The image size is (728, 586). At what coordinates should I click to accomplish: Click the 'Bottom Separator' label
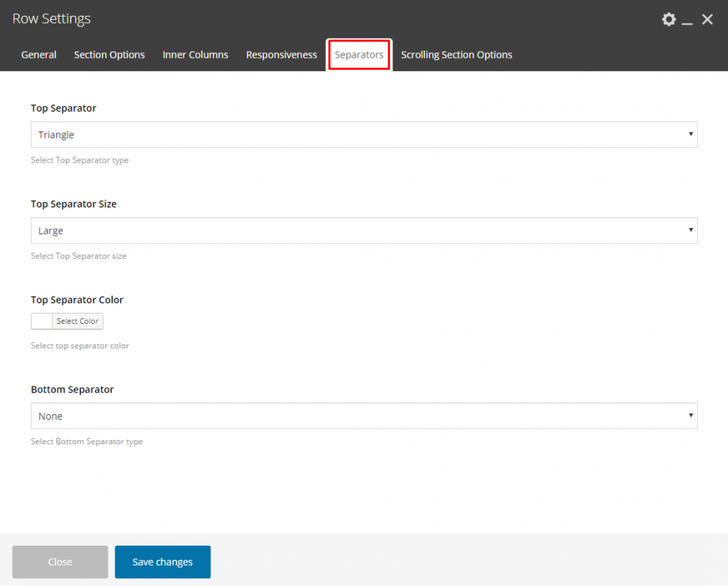click(72, 390)
